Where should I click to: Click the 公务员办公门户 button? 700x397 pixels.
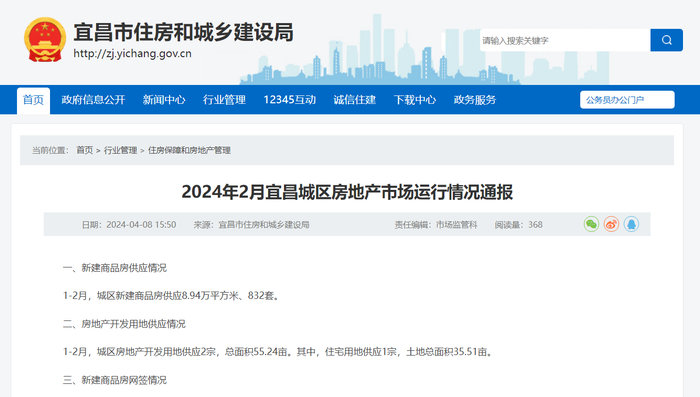point(627,100)
